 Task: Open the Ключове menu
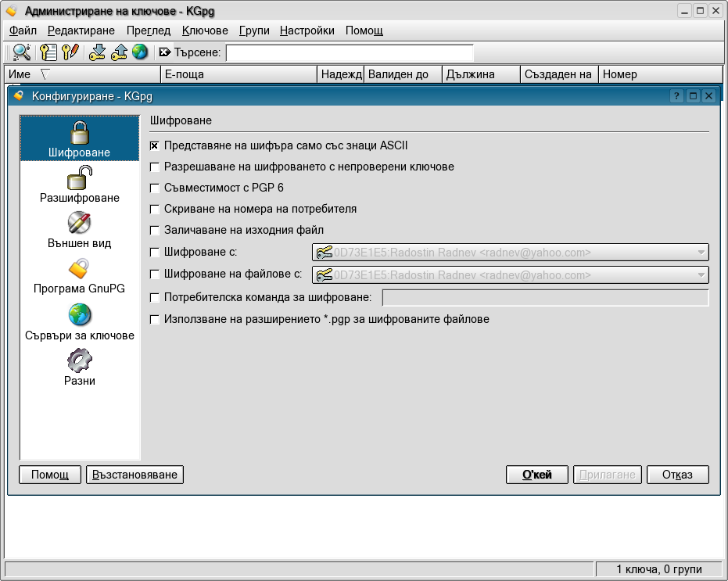pyautogui.click(x=205, y=30)
